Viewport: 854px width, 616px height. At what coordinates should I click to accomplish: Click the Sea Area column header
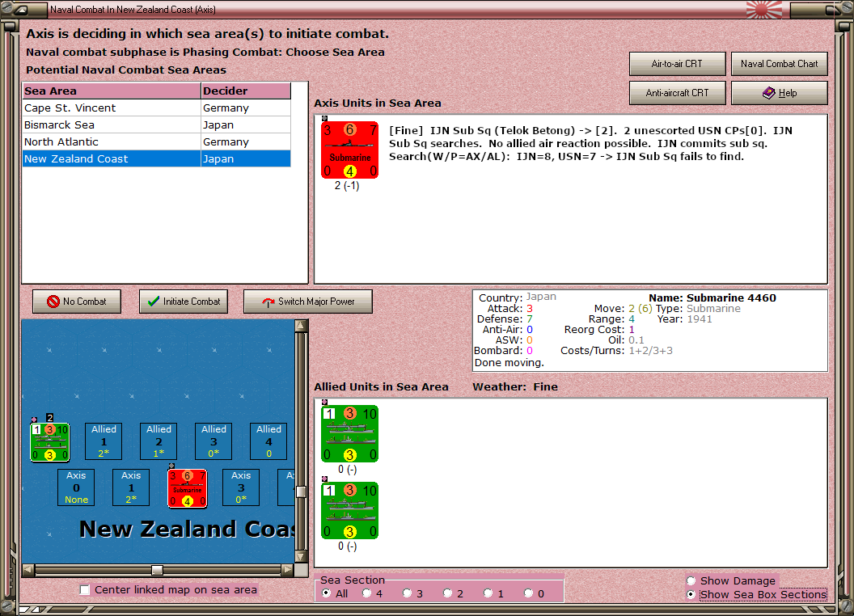(x=111, y=91)
